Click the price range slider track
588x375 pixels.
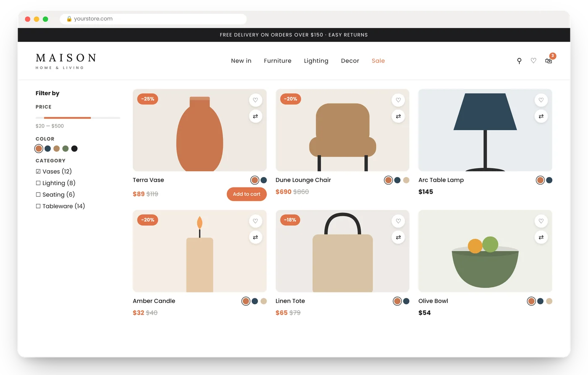click(x=78, y=118)
